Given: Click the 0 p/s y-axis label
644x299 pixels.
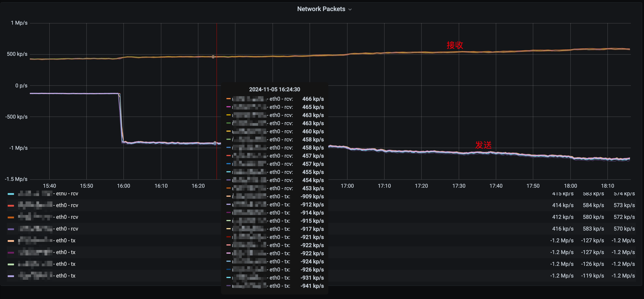Looking at the screenshot, I should pyautogui.click(x=21, y=86).
